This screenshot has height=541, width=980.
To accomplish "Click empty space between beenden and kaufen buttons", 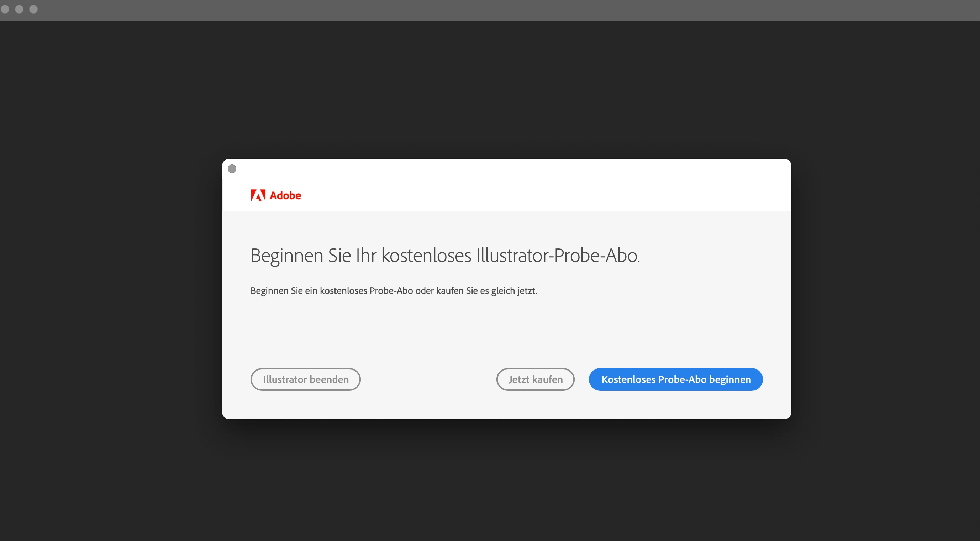I will [428, 379].
